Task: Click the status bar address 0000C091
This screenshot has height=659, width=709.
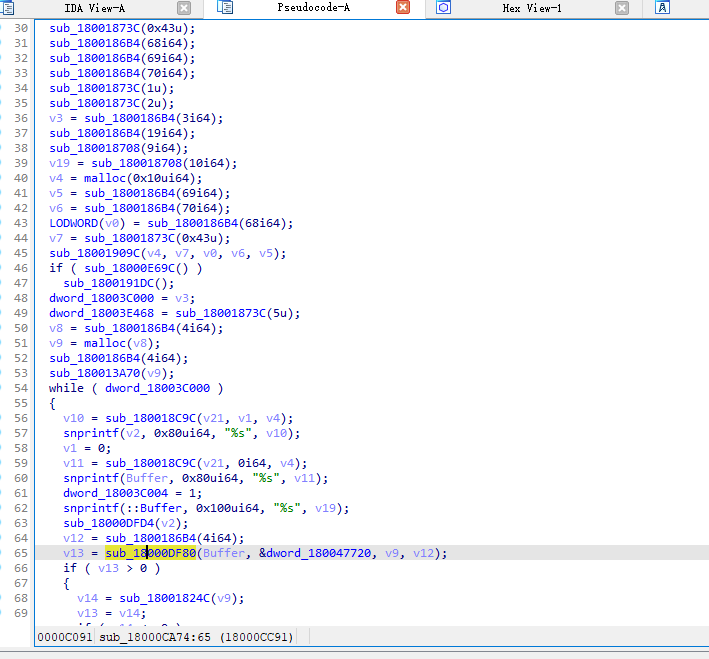Action: click(x=65, y=637)
